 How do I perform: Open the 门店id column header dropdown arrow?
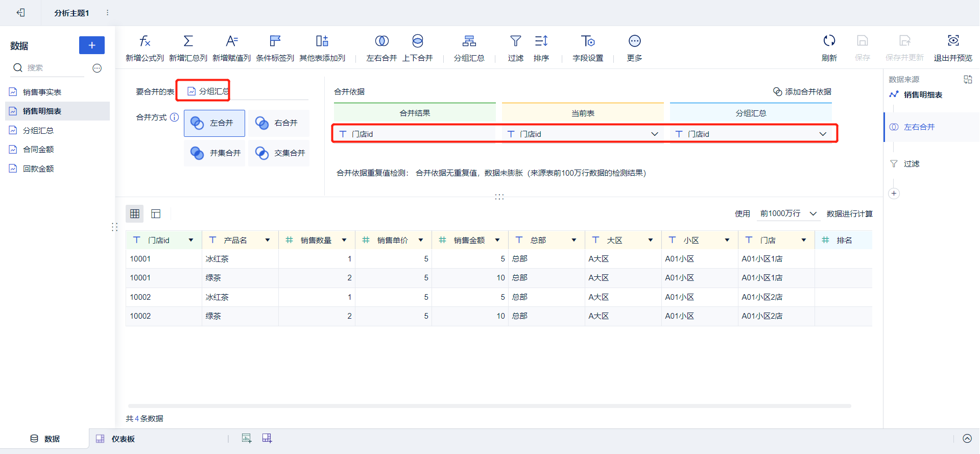[191, 240]
